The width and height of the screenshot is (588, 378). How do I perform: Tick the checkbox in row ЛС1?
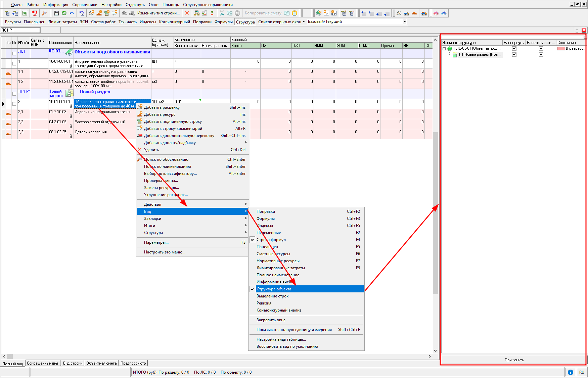14,53
